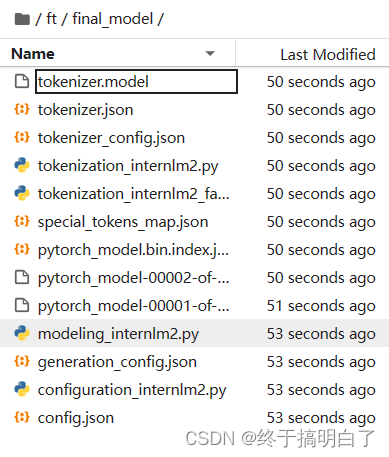Click the root folder icon in breadcrumb
389x457 pixels.
click(x=22, y=19)
